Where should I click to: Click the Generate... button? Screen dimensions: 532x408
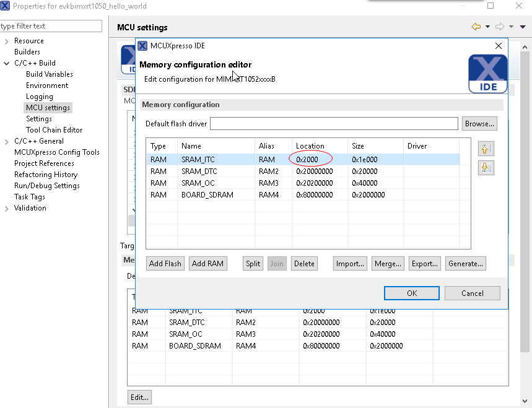(x=466, y=264)
